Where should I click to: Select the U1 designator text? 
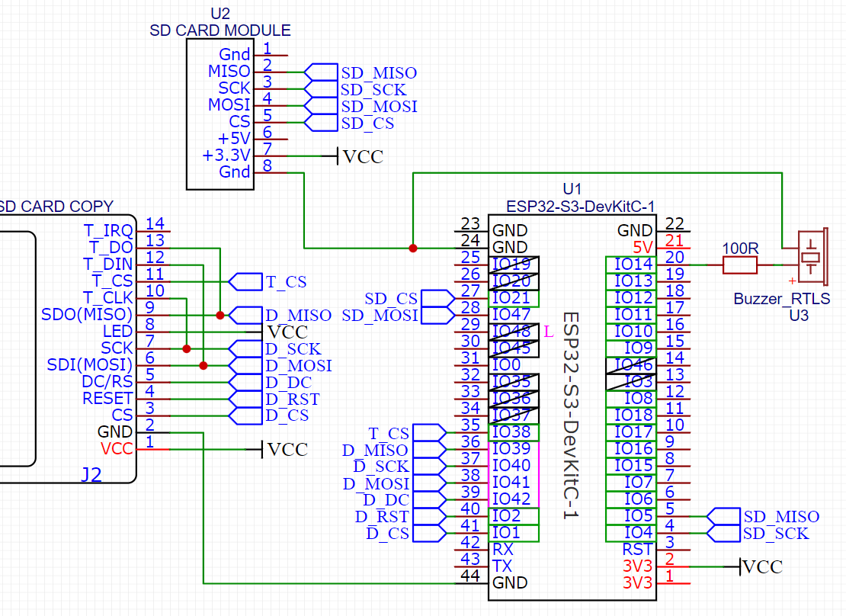[x=572, y=189]
